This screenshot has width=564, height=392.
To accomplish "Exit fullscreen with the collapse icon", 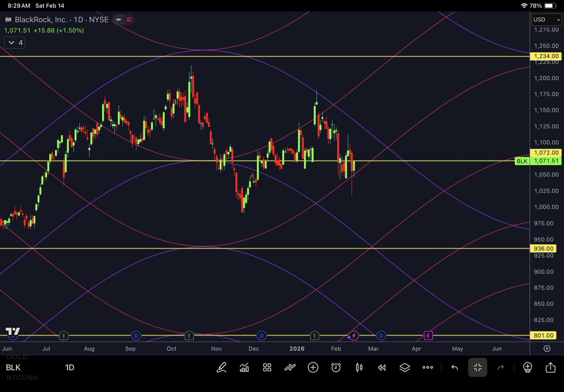I will point(477,367).
